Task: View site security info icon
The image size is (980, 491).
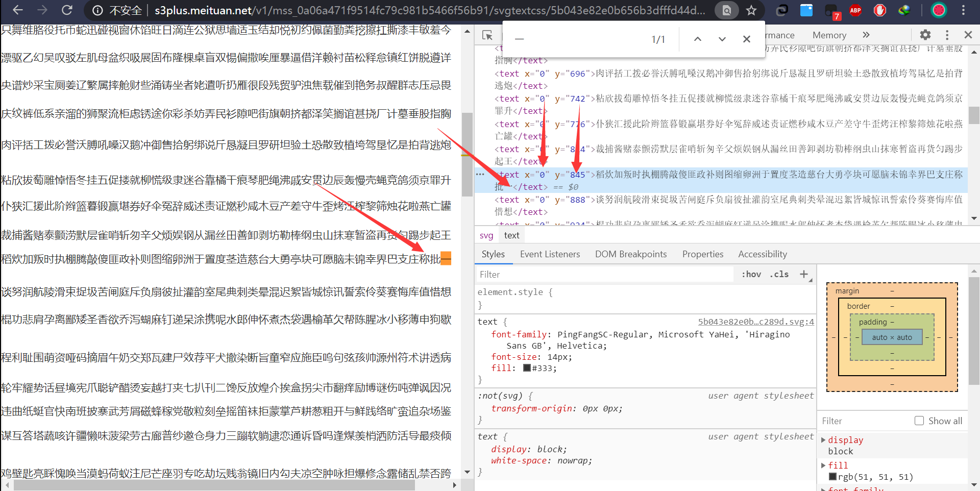Action: point(97,10)
